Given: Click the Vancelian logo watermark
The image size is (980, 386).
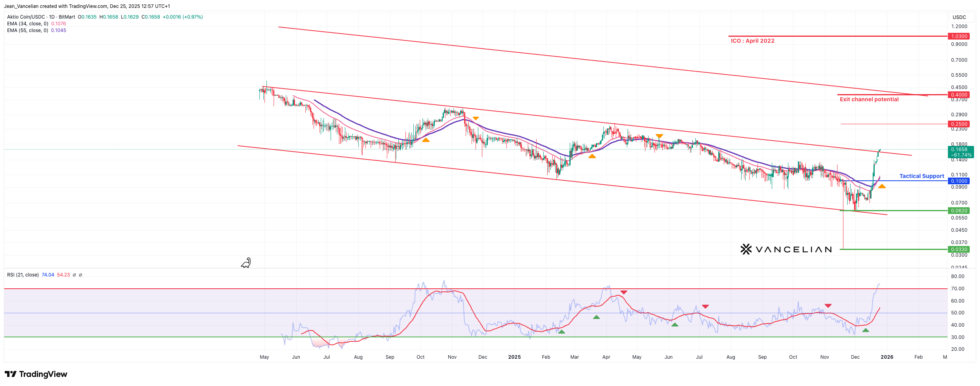Looking at the screenshot, I should point(786,249).
